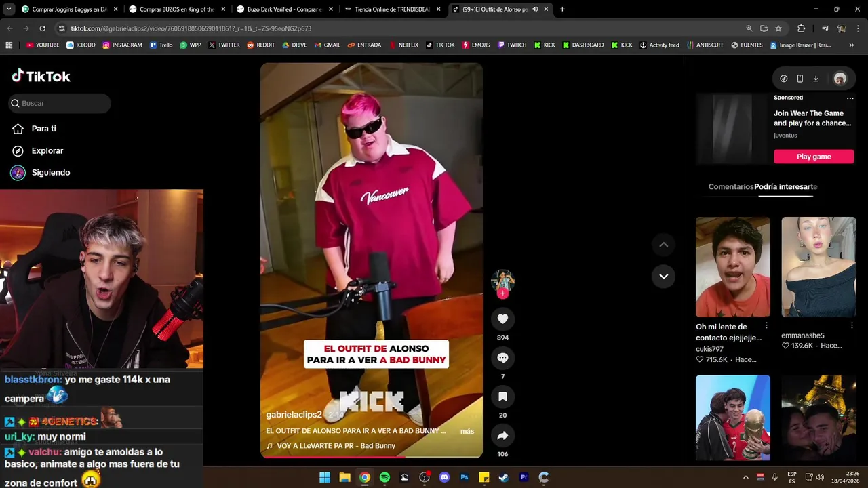
Task: Mute the TikTok tab audio icon
Action: pyautogui.click(x=535, y=9)
